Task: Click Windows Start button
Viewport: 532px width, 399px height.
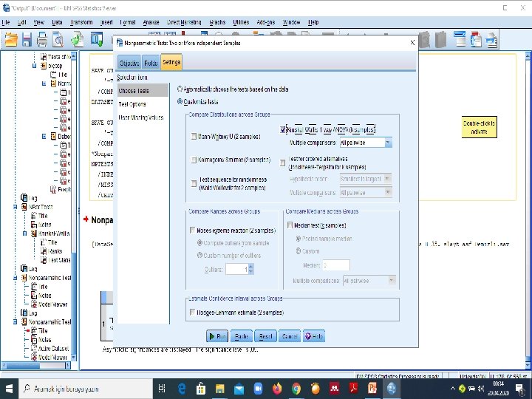Action: pos(9,389)
